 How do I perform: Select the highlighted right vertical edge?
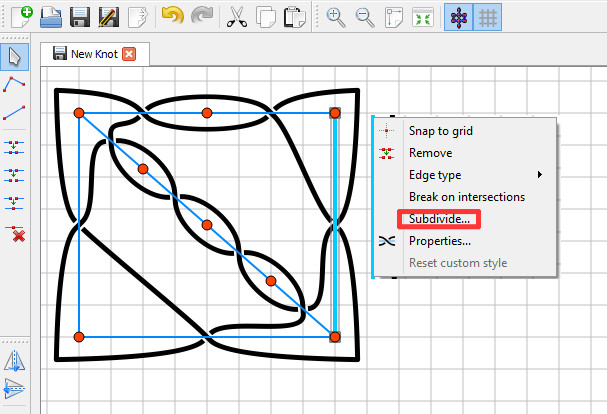pos(335,225)
